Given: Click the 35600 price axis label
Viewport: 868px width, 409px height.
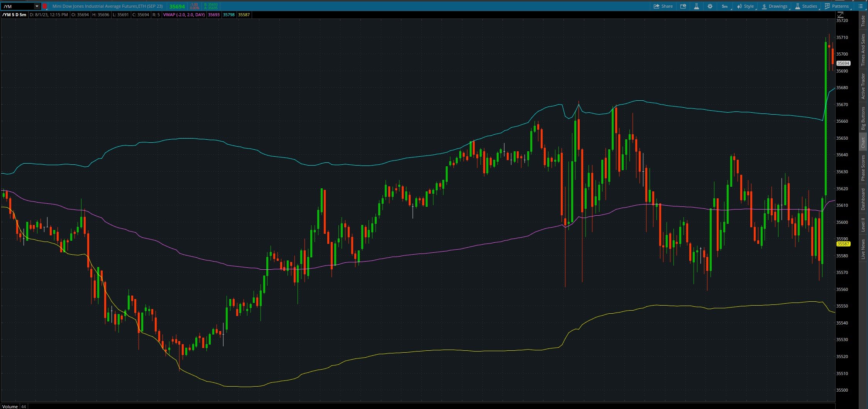Looking at the screenshot, I should [842, 222].
